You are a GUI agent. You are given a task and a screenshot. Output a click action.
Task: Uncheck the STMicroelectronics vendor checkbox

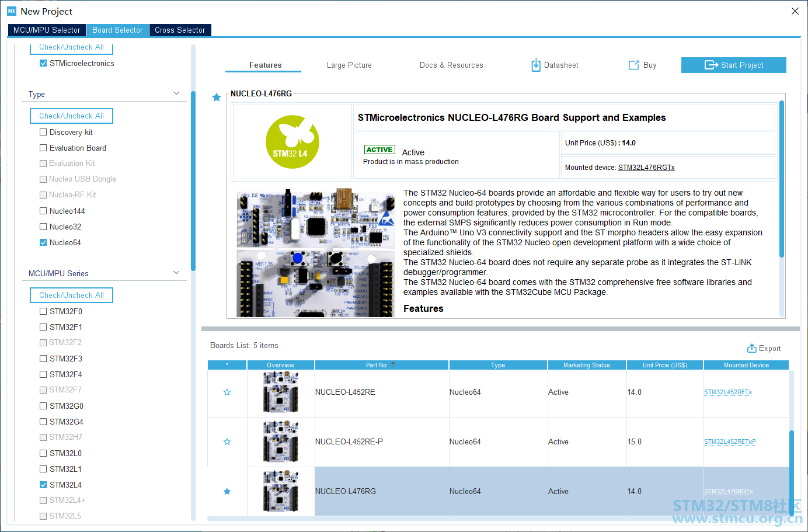click(x=43, y=63)
